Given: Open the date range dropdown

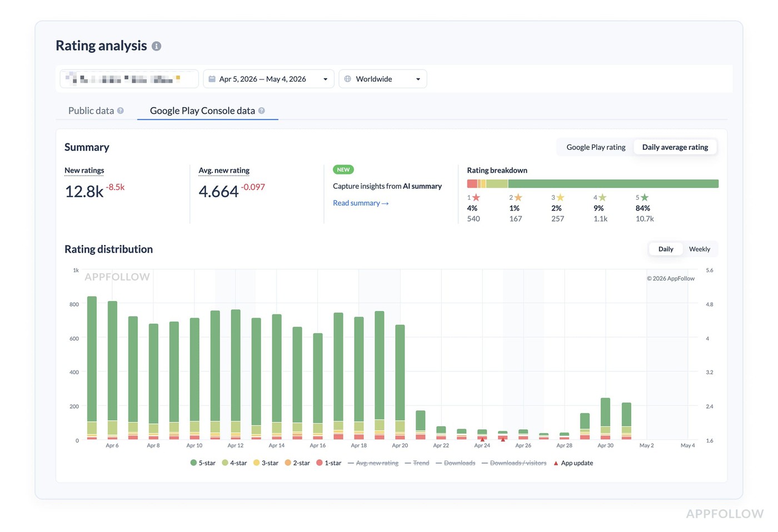Looking at the screenshot, I should click(268, 79).
